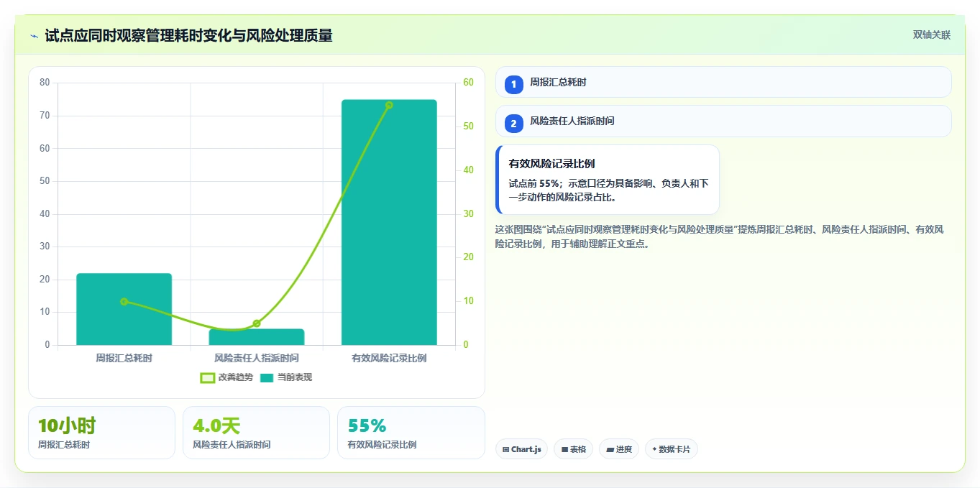Click the left axis value 40
Image resolution: width=980 pixels, height=488 pixels.
[45, 213]
